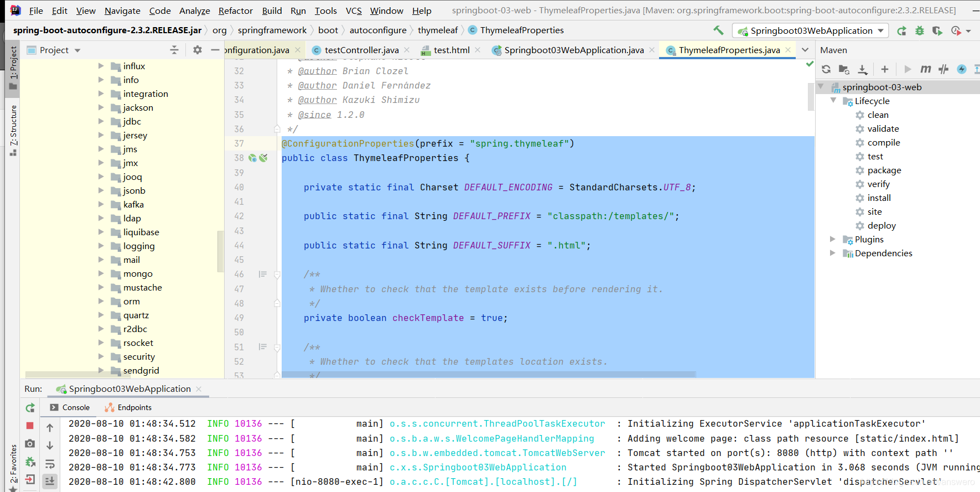Close Springboot03WebApplication run tab
980x492 pixels.
coord(199,389)
